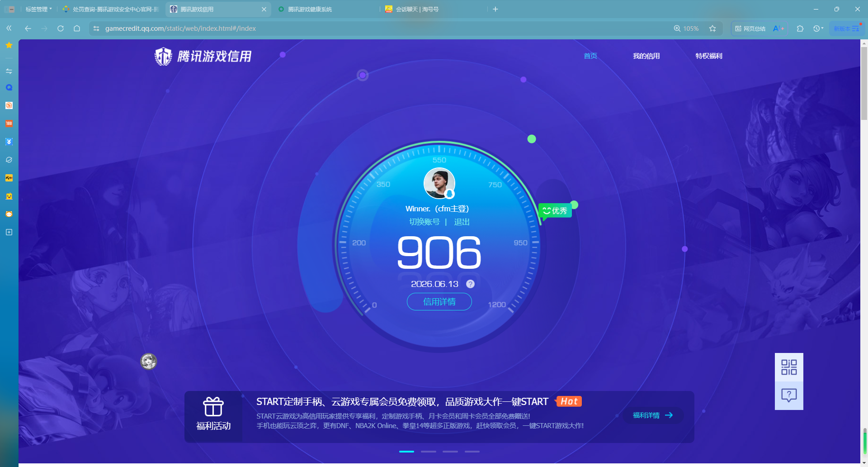Select the fourth carousel indicator
This screenshot has width=868, height=467.
pos(472,451)
